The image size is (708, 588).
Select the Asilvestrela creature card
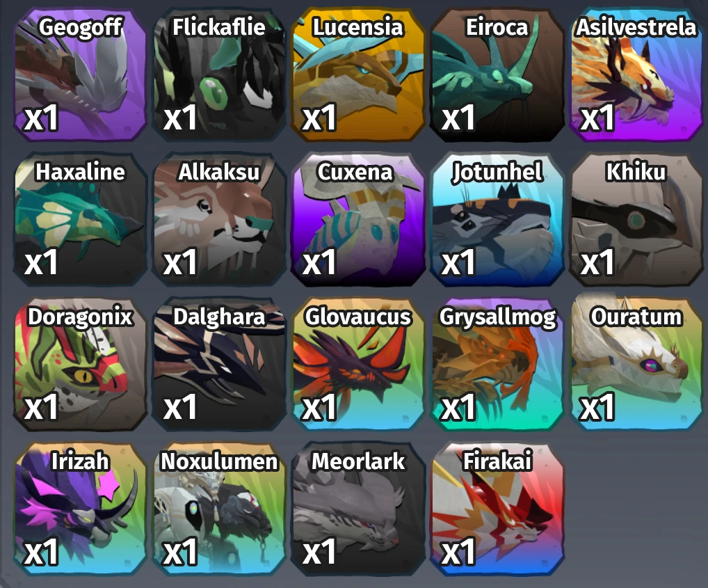[x=636, y=74]
